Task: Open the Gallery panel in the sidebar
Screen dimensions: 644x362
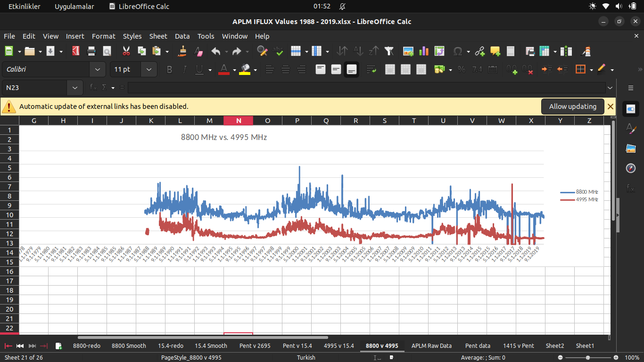Action: point(631,148)
